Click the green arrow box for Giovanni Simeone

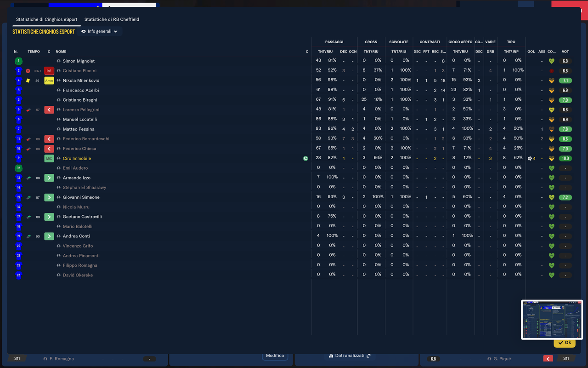click(49, 197)
